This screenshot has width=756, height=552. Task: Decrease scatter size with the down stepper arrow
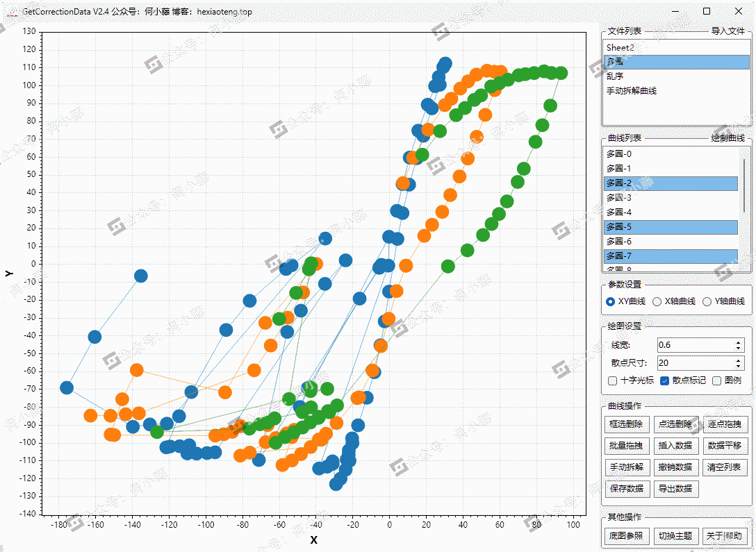[739, 366]
